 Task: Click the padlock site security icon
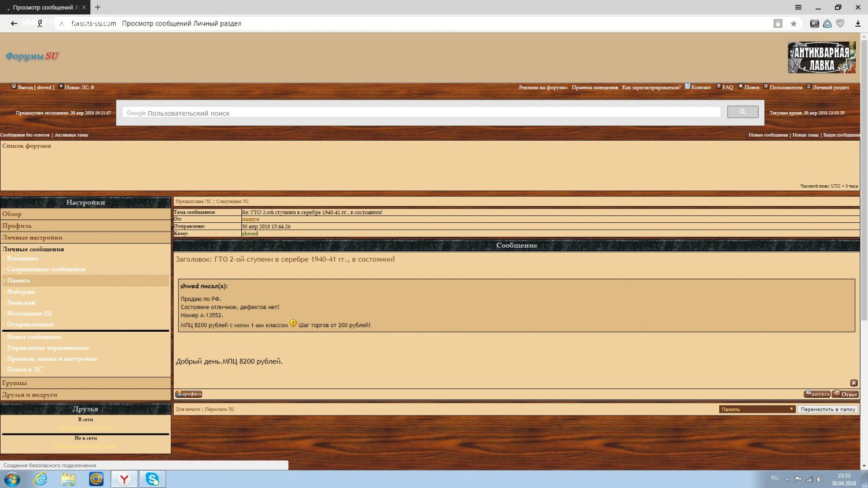click(x=778, y=24)
